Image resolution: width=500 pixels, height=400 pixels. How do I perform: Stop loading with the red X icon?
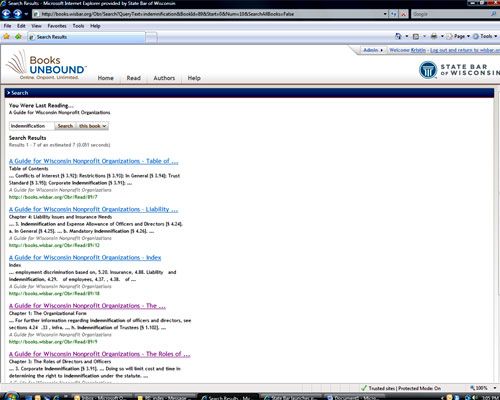click(404, 14)
